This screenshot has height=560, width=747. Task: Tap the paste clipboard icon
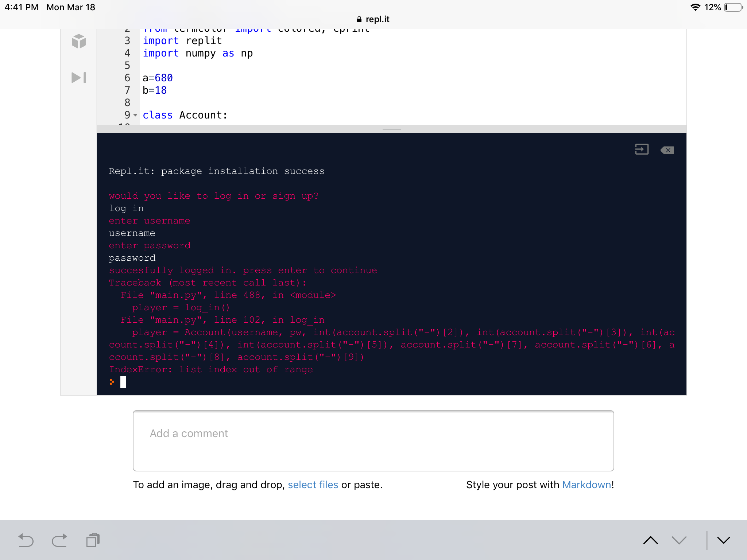93,540
